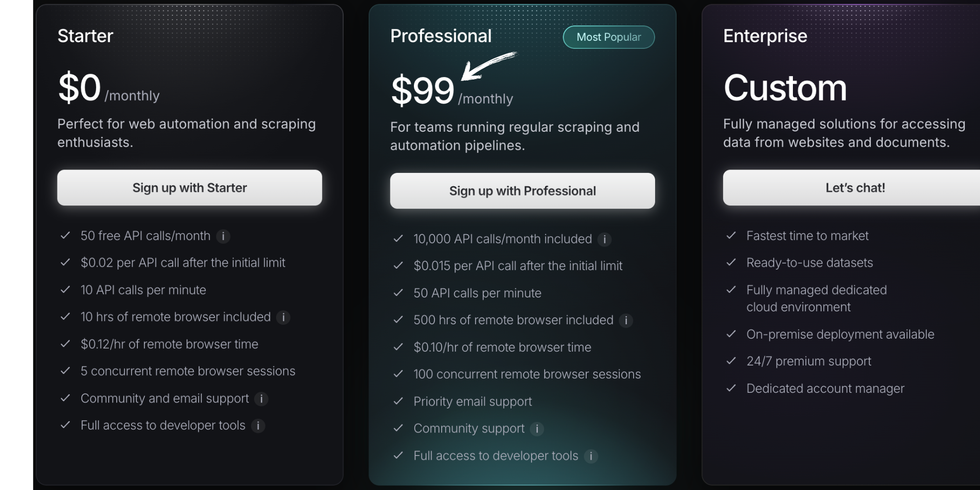The height and width of the screenshot is (490, 980).
Task: Click the $99 monthly price text
Action: (452, 91)
